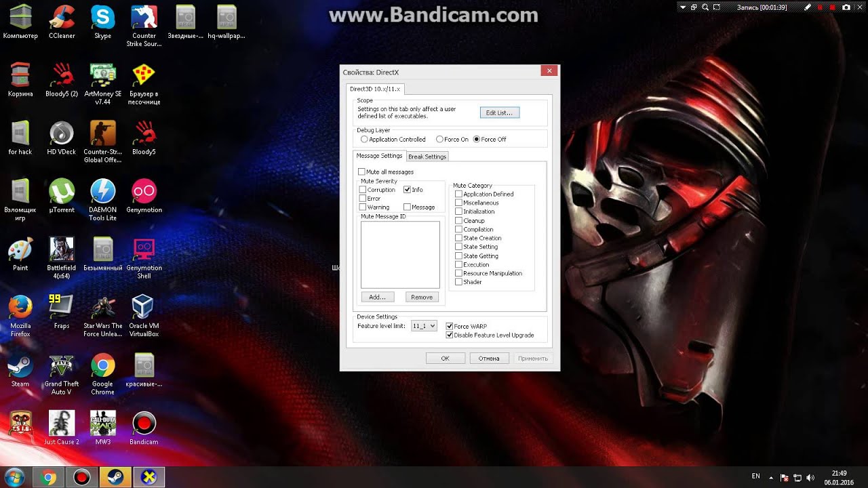Screen dimensions: 868x488
Task: Select the Force On debug layer option
Action: [x=439, y=140]
